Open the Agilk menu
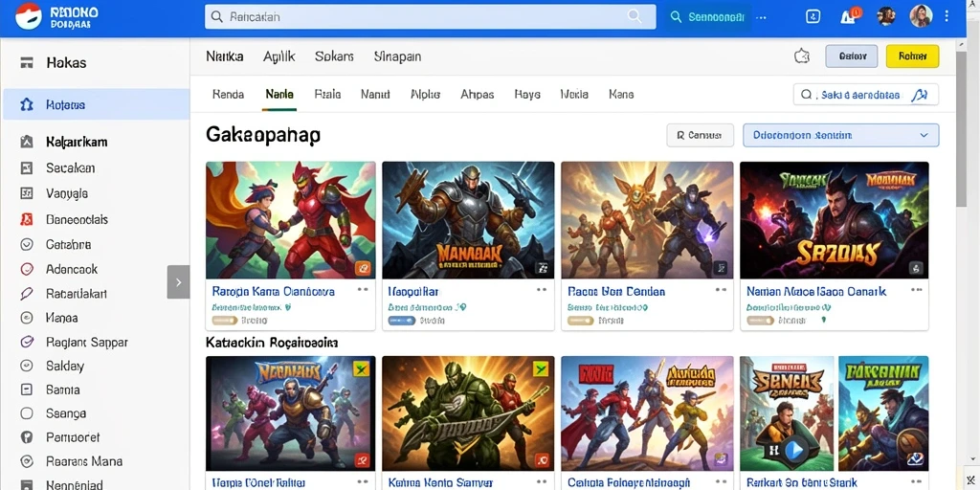 tap(278, 56)
